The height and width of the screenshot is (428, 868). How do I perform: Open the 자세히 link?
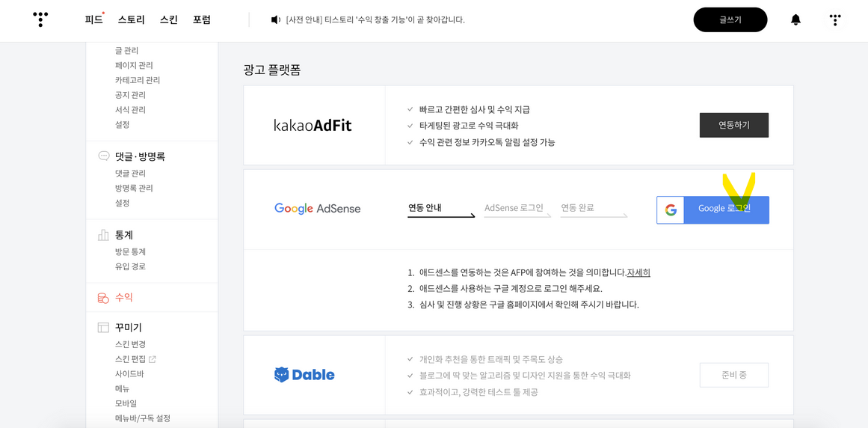point(638,272)
